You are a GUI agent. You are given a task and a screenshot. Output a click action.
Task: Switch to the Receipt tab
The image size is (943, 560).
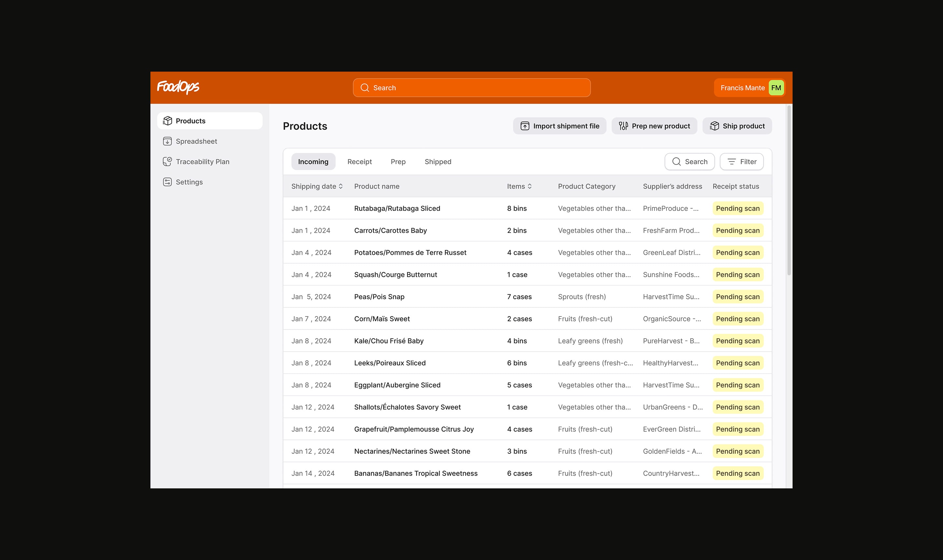point(359,161)
